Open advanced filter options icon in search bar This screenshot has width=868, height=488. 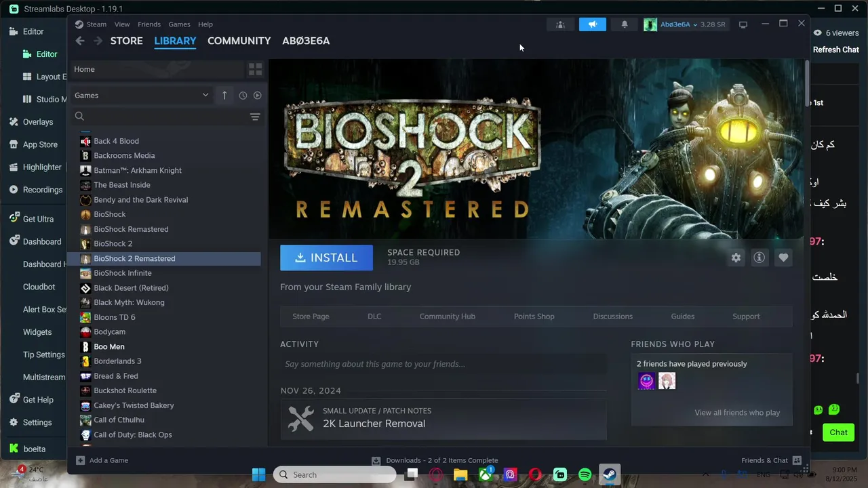255,117
